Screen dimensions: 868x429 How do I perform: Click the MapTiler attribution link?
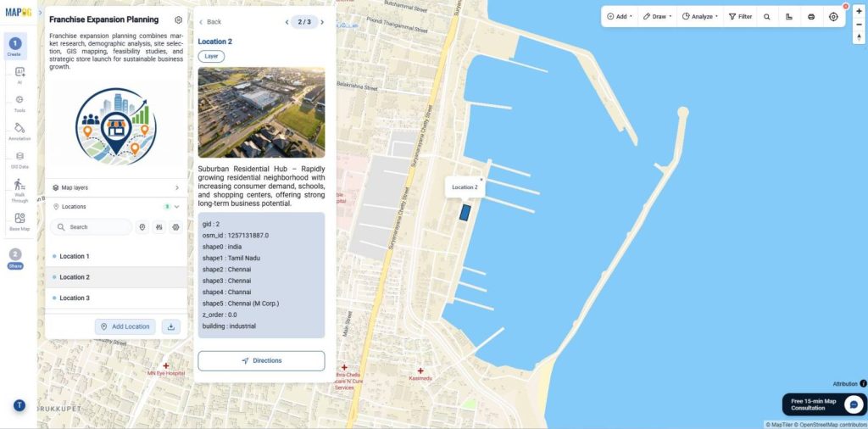781,425
